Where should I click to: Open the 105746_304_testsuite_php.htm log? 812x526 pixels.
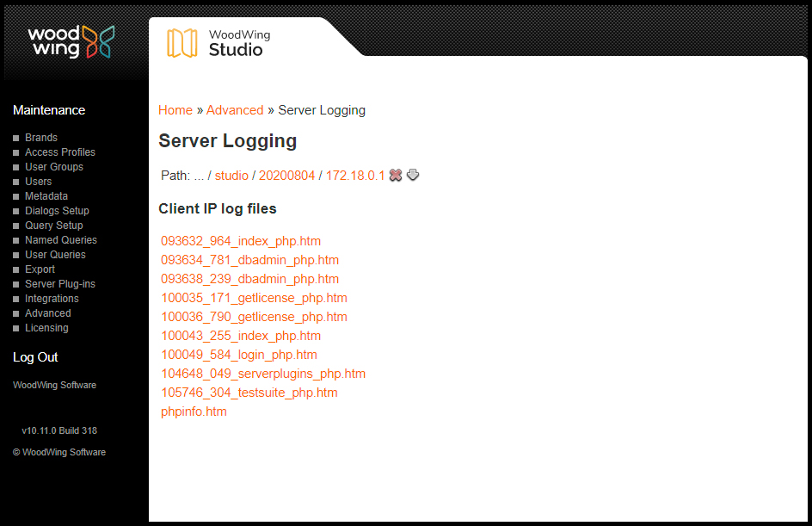click(x=249, y=393)
